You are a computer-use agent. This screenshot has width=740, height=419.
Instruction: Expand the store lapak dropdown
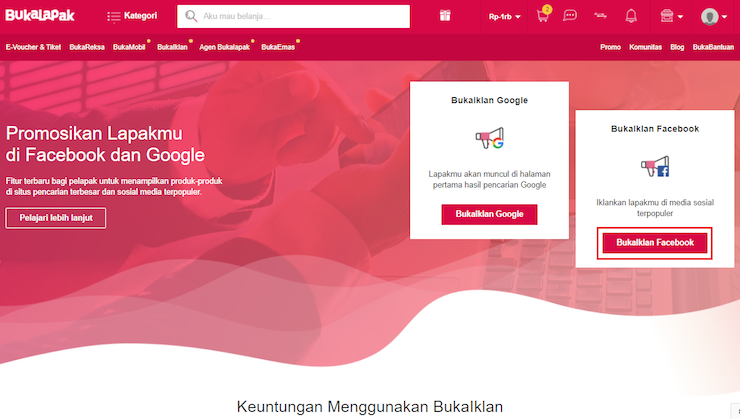coord(672,16)
